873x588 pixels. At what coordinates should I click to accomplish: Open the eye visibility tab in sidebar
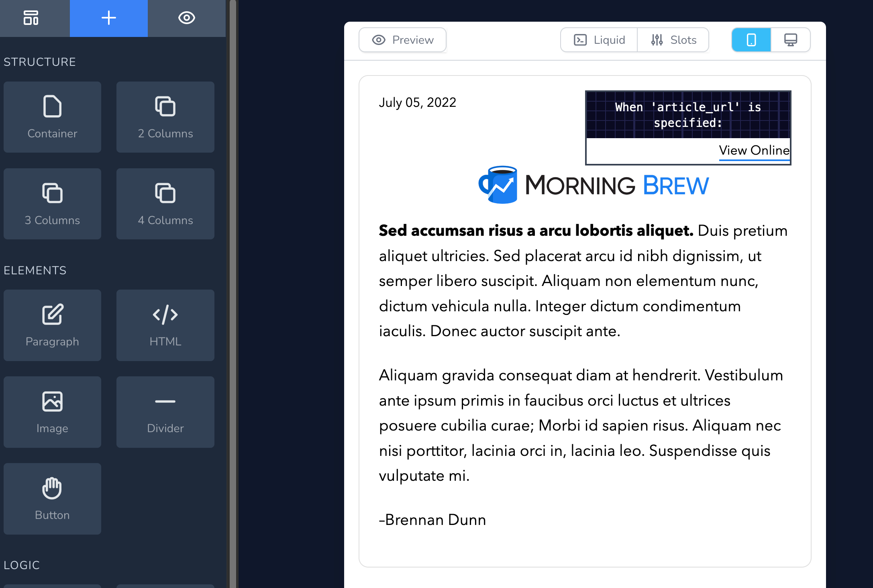pyautogui.click(x=186, y=18)
